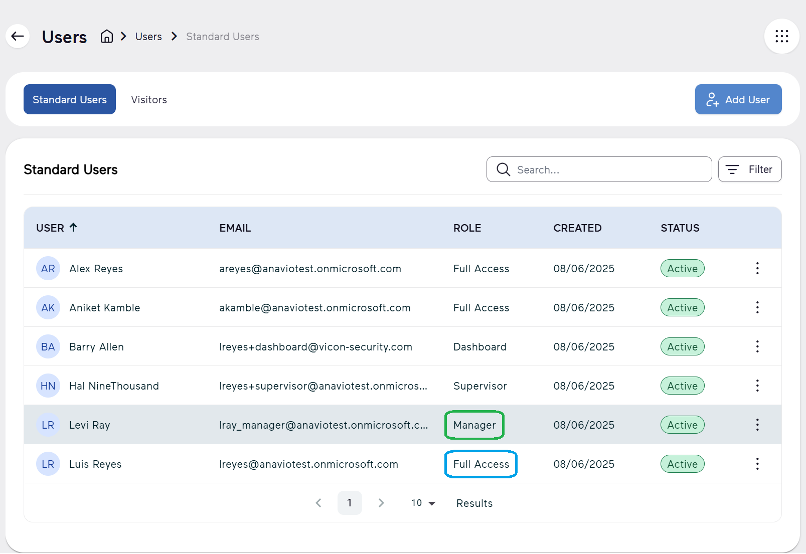Select the Standard Users tab
This screenshot has height=554, width=806.
pyautogui.click(x=70, y=100)
